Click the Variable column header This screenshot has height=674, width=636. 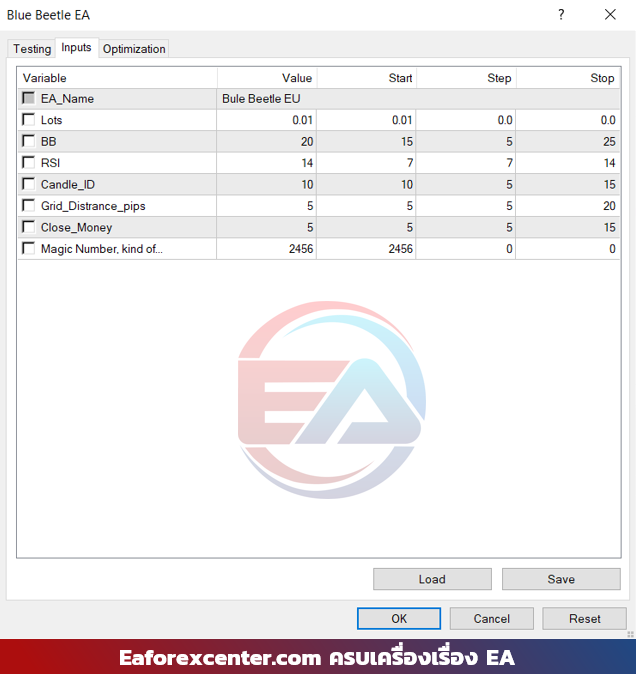click(117, 78)
